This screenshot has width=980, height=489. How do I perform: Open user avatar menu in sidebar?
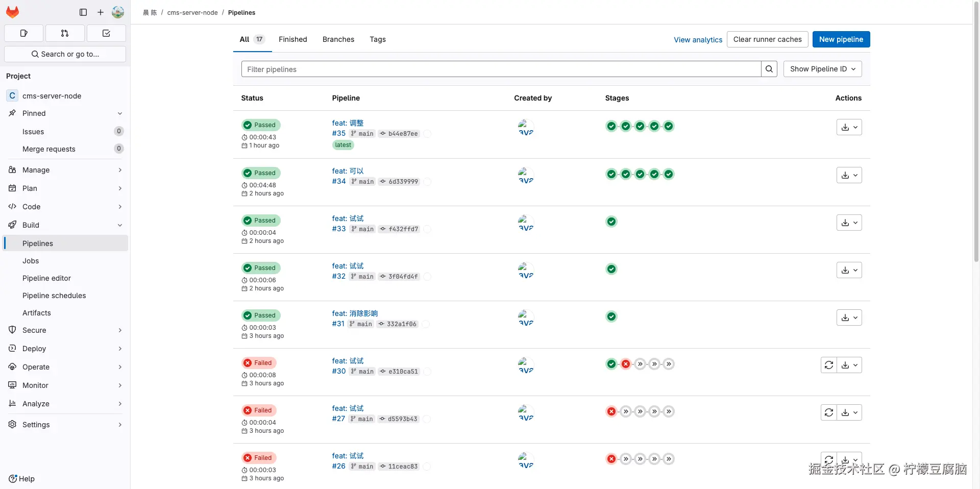click(118, 12)
